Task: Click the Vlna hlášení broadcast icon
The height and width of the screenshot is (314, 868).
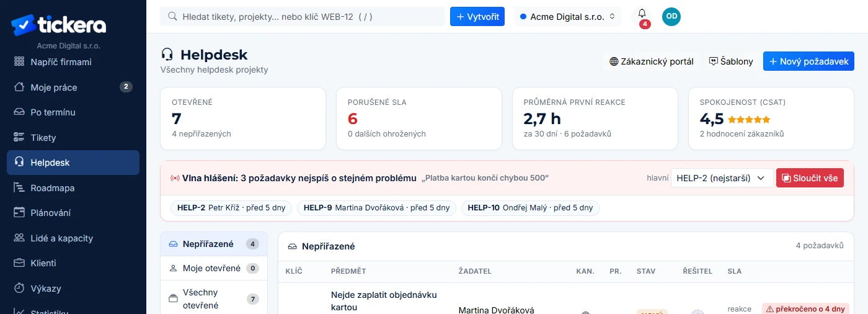Action: coord(175,178)
